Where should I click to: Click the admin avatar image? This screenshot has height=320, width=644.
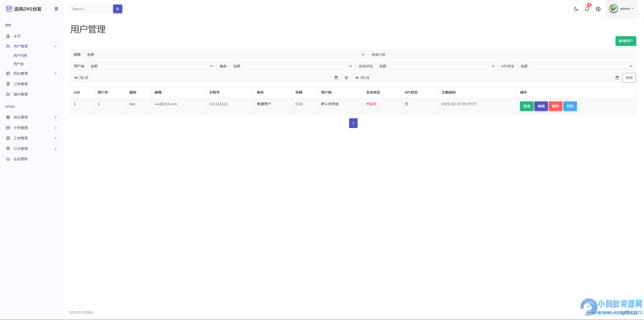click(x=613, y=9)
